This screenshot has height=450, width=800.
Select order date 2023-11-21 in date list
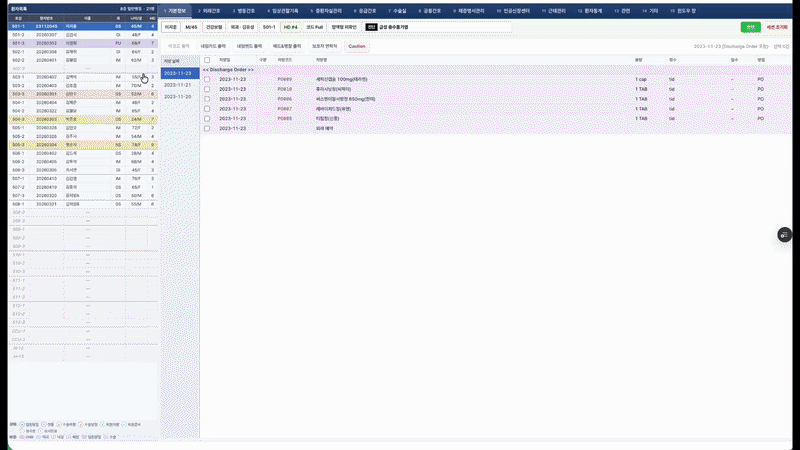pos(178,85)
